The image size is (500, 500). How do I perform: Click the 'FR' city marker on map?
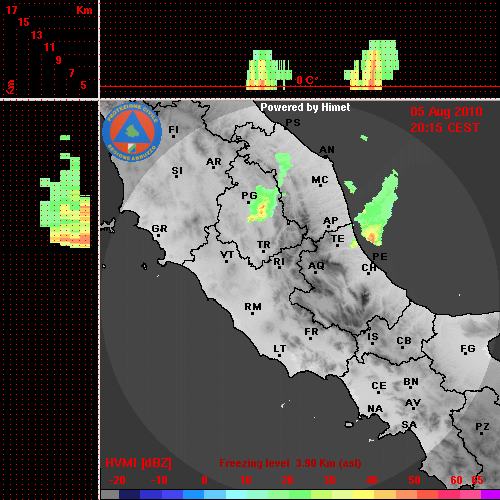pyautogui.click(x=311, y=333)
